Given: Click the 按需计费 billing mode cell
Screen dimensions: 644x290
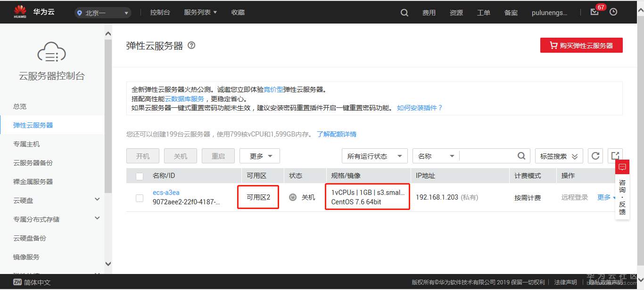Looking at the screenshot, I should tap(528, 198).
